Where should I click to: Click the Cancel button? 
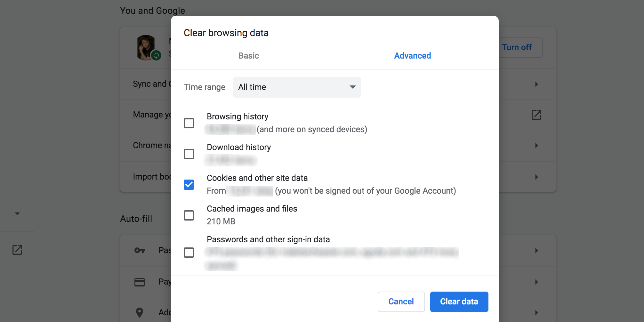pyautogui.click(x=401, y=302)
